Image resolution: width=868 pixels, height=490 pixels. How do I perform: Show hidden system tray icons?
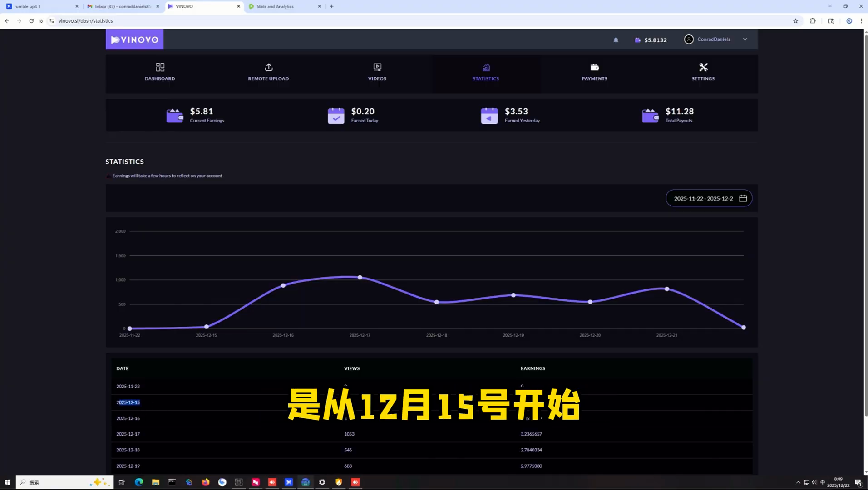pyautogui.click(x=798, y=482)
